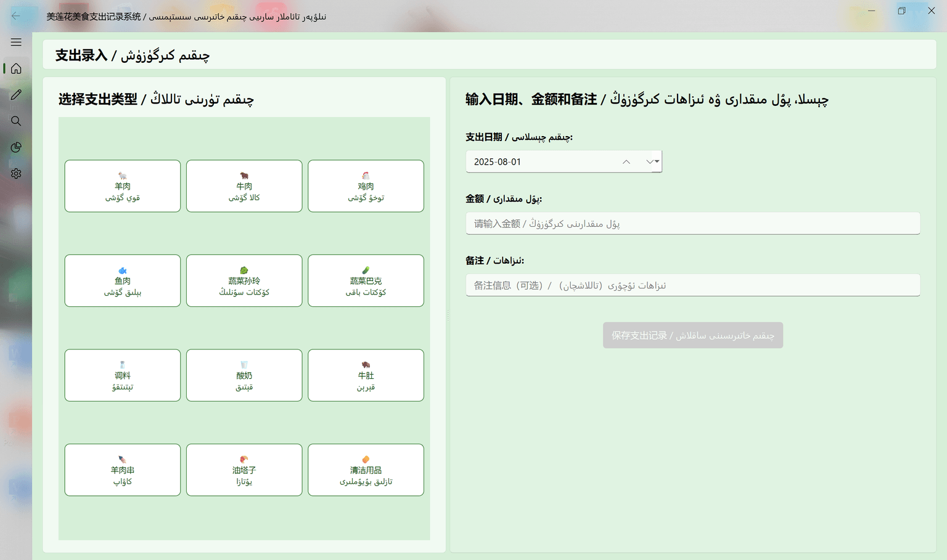Image resolution: width=947 pixels, height=560 pixels.
Task: Pick the 清洁用品 expense category
Action: tap(366, 470)
